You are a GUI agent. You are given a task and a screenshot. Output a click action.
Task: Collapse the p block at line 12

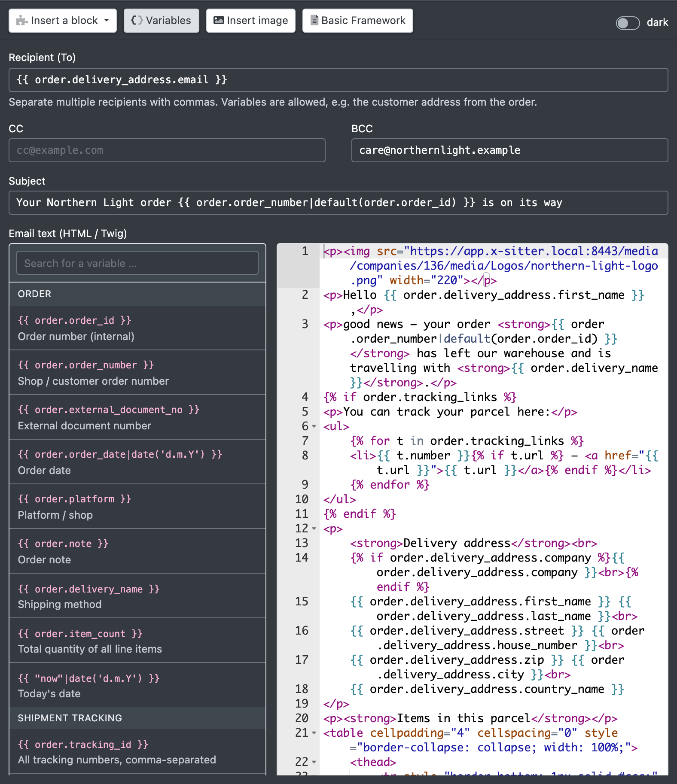pyautogui.click(x=314, y=529)
